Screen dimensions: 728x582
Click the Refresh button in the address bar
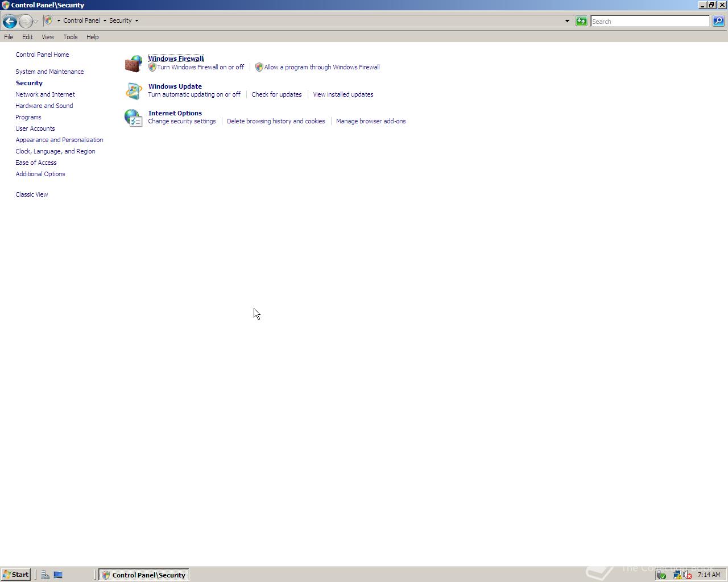[x=581, y=21]
